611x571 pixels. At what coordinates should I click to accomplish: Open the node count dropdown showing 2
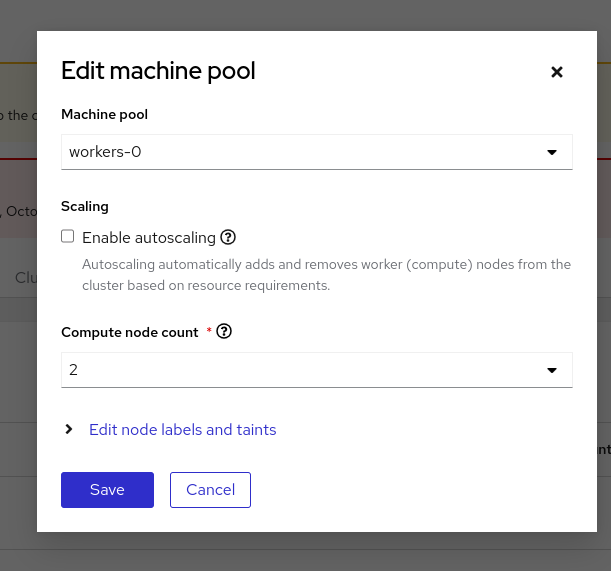[300, 370]
